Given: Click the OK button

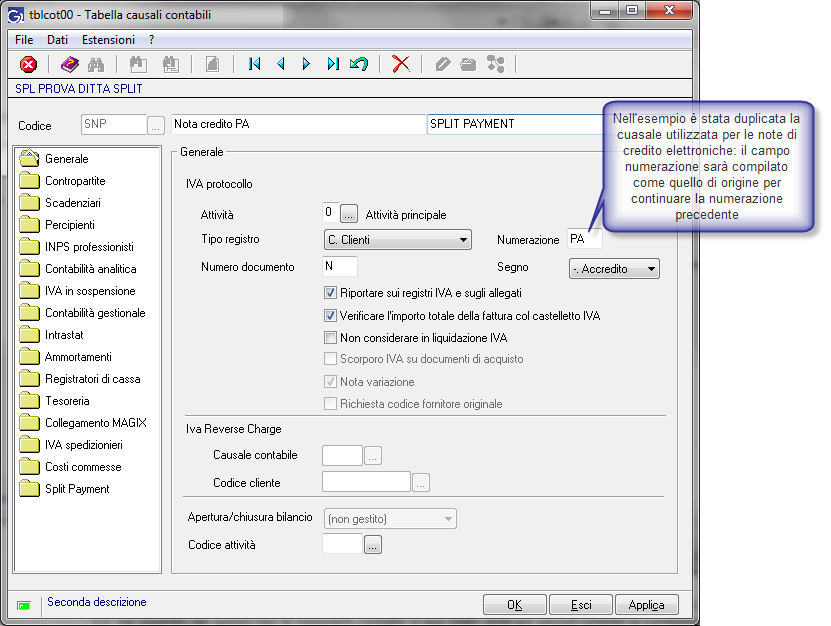Looking at the screenshot, I should [x=515, y=605].
